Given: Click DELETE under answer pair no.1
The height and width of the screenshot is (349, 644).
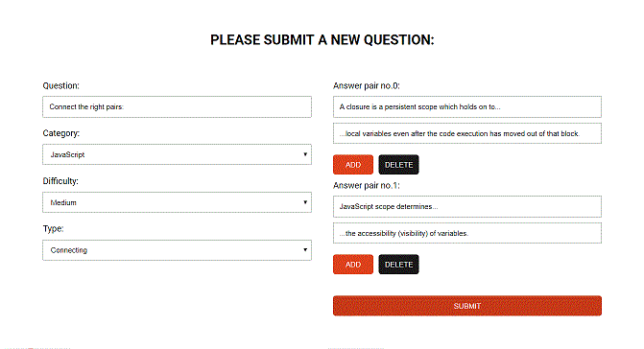Looking at the screenshot, I should [x=398, y=264].
